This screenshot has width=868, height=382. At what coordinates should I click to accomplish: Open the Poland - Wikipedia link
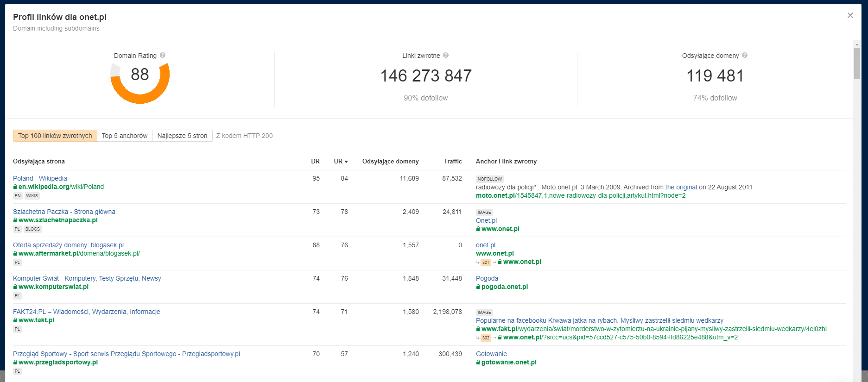coord(40,178)
